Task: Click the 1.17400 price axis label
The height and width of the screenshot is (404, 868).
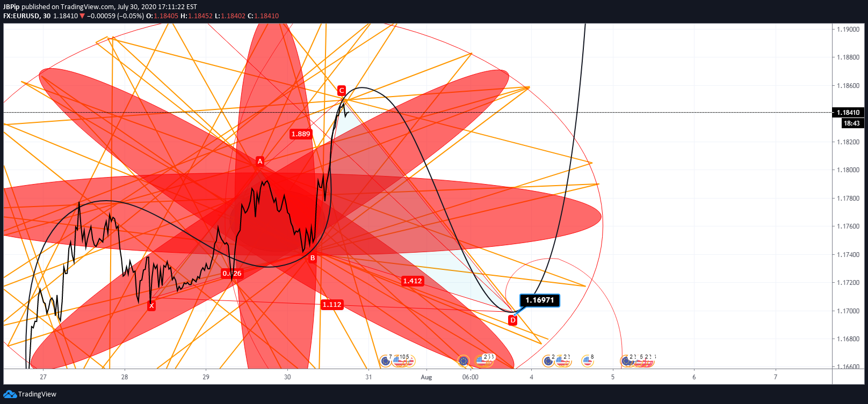Action: [x=848, y=255]
